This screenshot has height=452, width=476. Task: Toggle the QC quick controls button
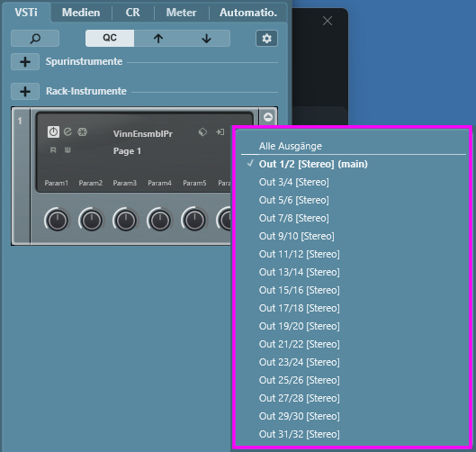click(110, 39)
